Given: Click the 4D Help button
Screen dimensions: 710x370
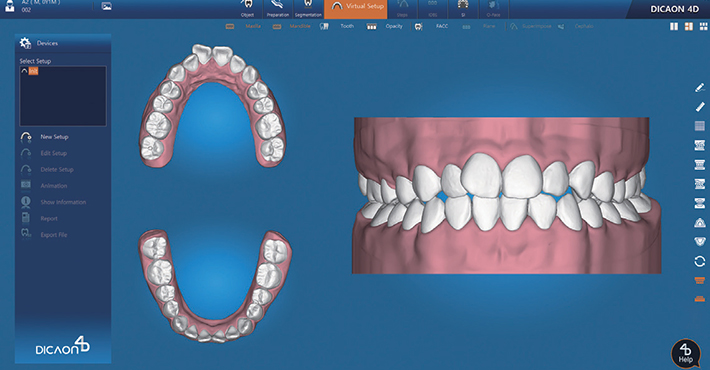Looking at the screenshot, I should pyautogui.click(x=686, y=354).
